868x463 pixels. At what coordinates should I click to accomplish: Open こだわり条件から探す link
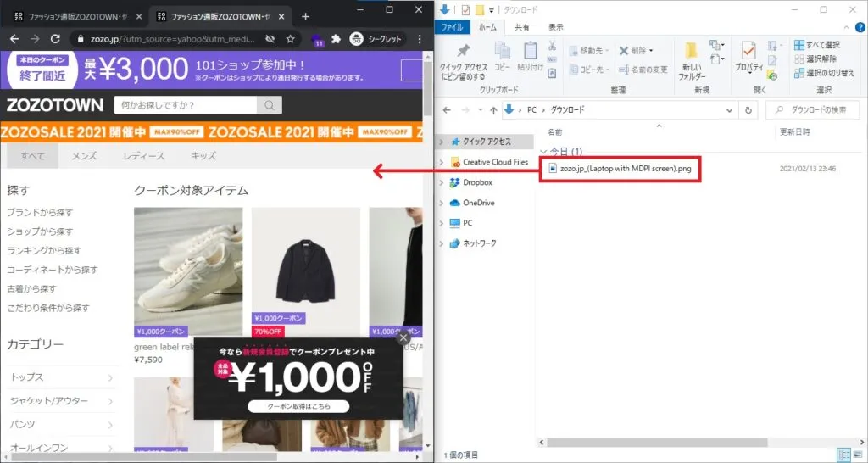tap(48, 308)
